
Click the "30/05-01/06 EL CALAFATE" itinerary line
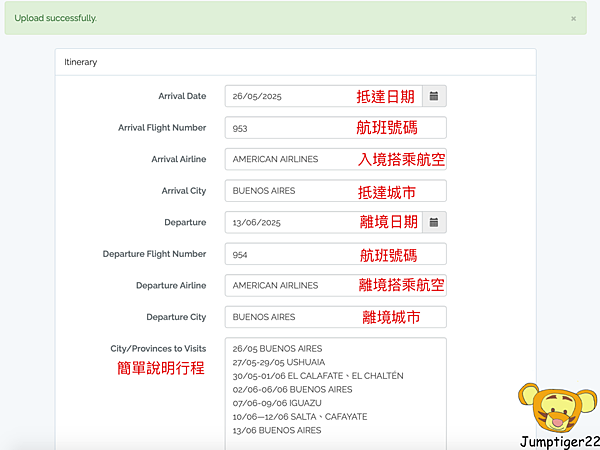(318, 376)
